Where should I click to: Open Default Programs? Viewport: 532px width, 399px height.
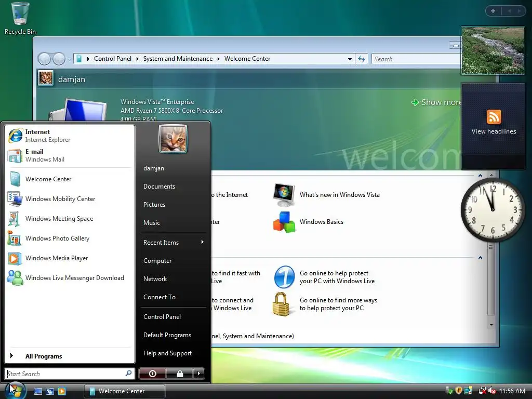click(x=173, y=335)
